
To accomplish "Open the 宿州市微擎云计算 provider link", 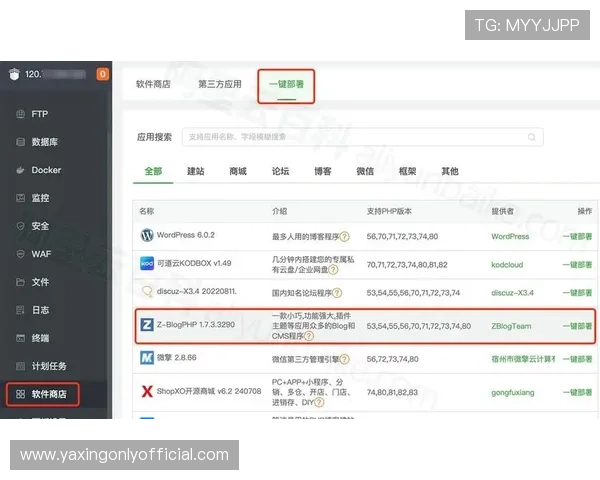I will [x=523, y=359].
